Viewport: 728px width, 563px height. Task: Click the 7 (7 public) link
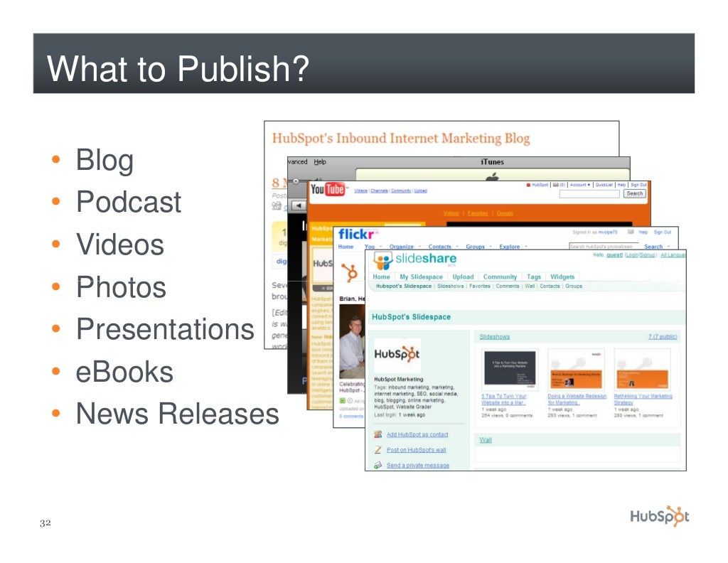click(x=663, y=336)
